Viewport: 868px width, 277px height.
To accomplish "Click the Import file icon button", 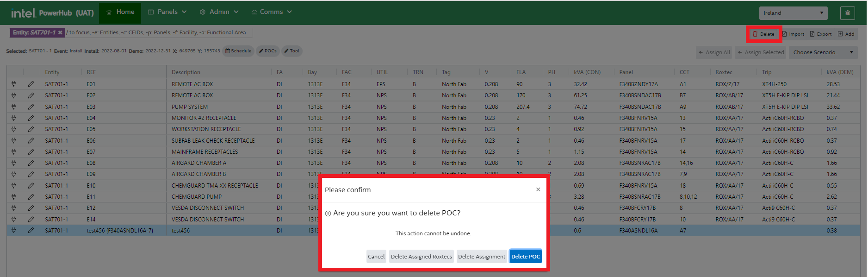I will 793,34.
